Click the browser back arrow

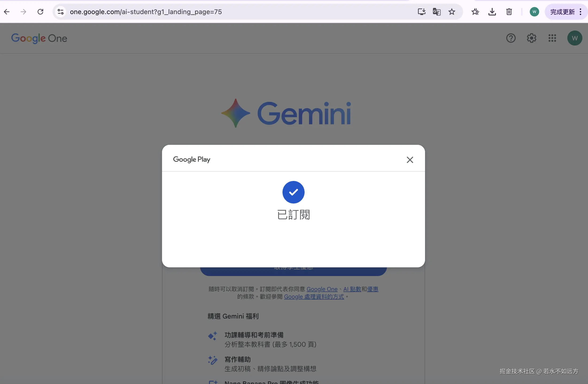7,12
